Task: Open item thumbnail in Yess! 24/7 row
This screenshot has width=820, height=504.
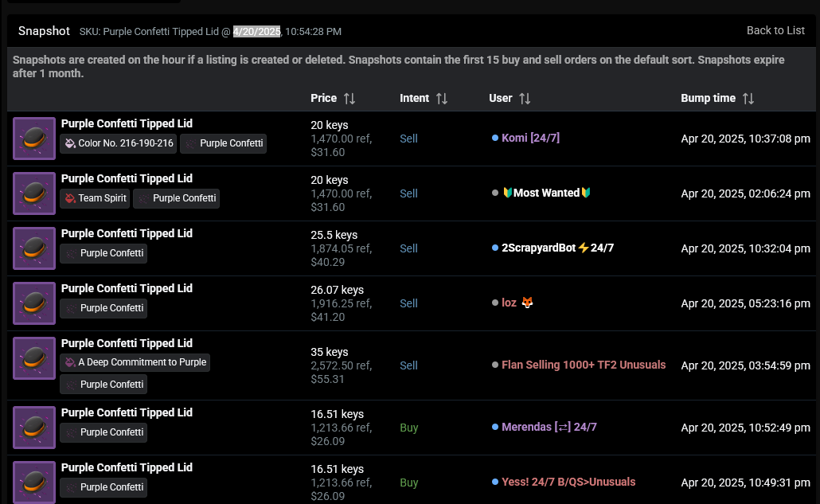Action: click(x=34, y=482)
